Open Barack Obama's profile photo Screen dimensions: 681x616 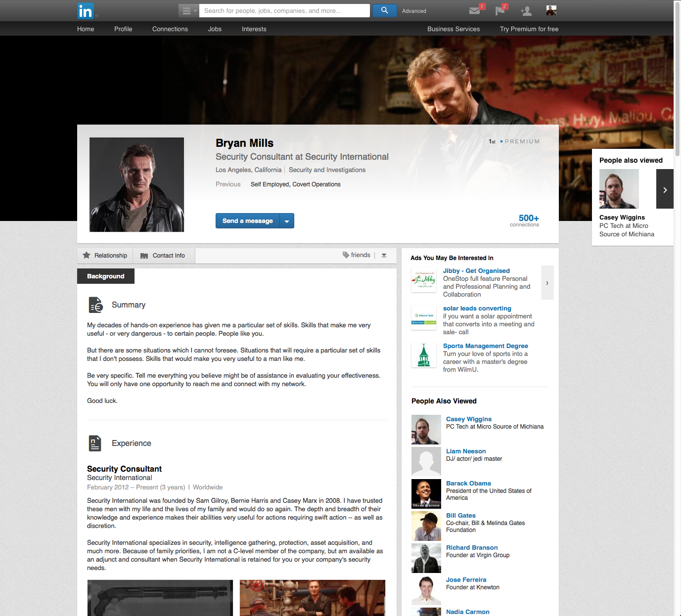point(426,494)
